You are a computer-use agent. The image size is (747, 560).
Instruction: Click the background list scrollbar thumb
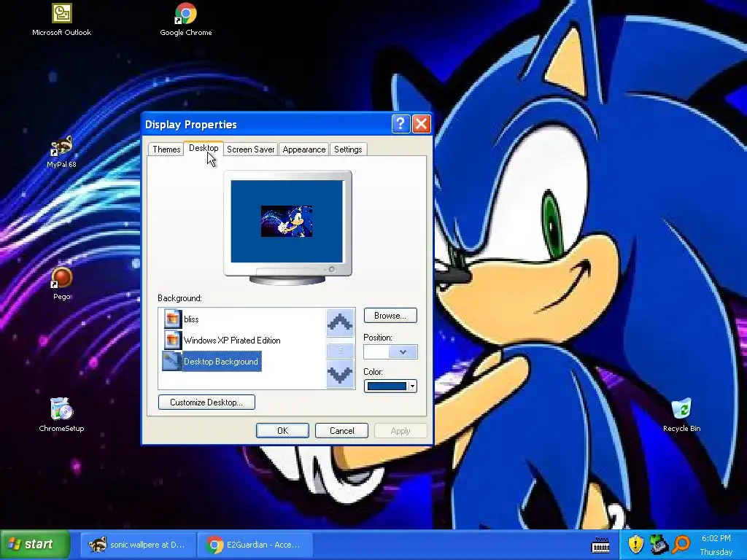[340, 351]
